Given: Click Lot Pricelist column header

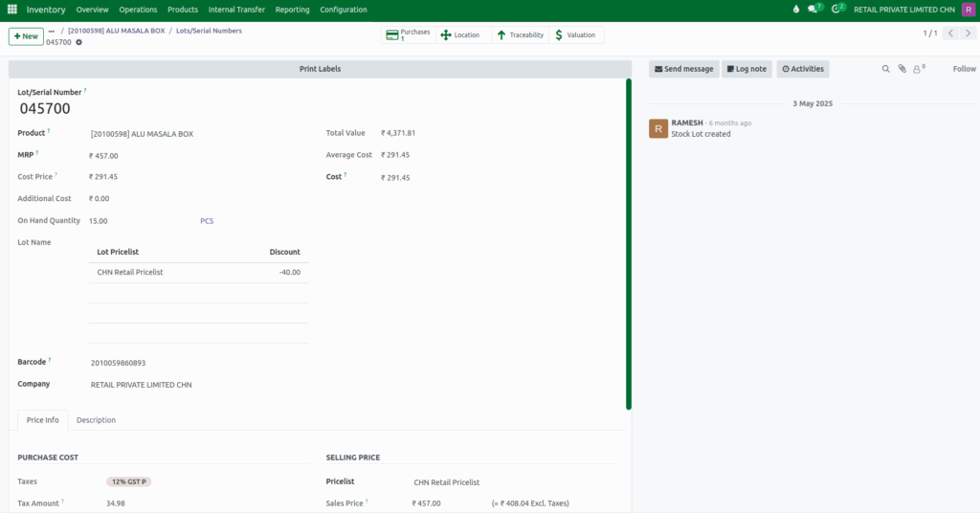Looking at the screenshot, I should click(118, 252).
